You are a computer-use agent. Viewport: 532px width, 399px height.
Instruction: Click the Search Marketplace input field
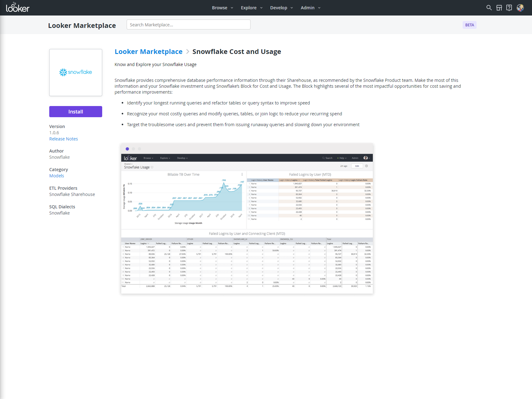point(188,24)
